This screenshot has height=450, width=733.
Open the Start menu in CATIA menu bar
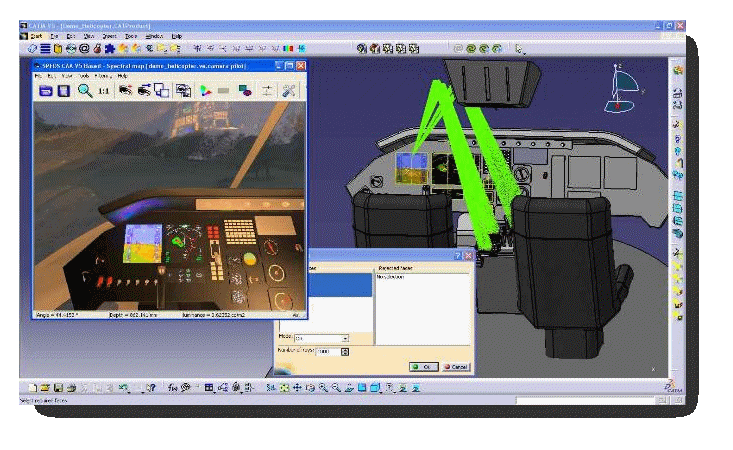pyautogui.click(x=36, y=35)
